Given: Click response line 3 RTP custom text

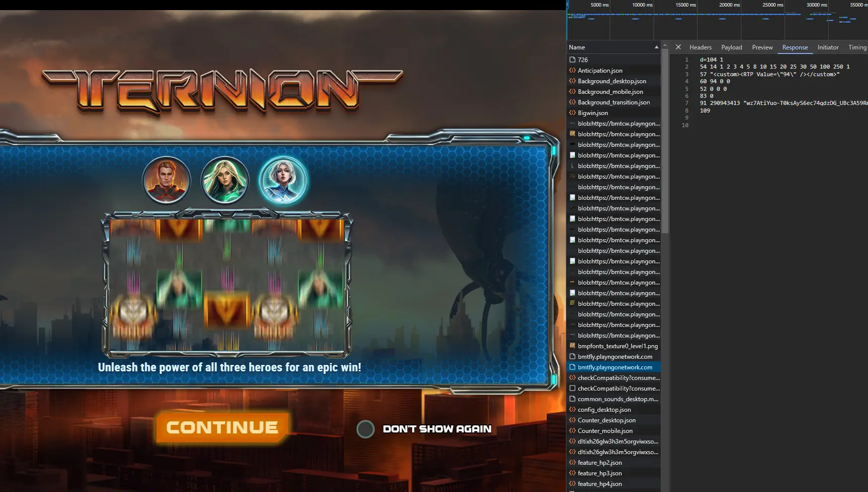Looking at the screenshot, I should point(770,74).
